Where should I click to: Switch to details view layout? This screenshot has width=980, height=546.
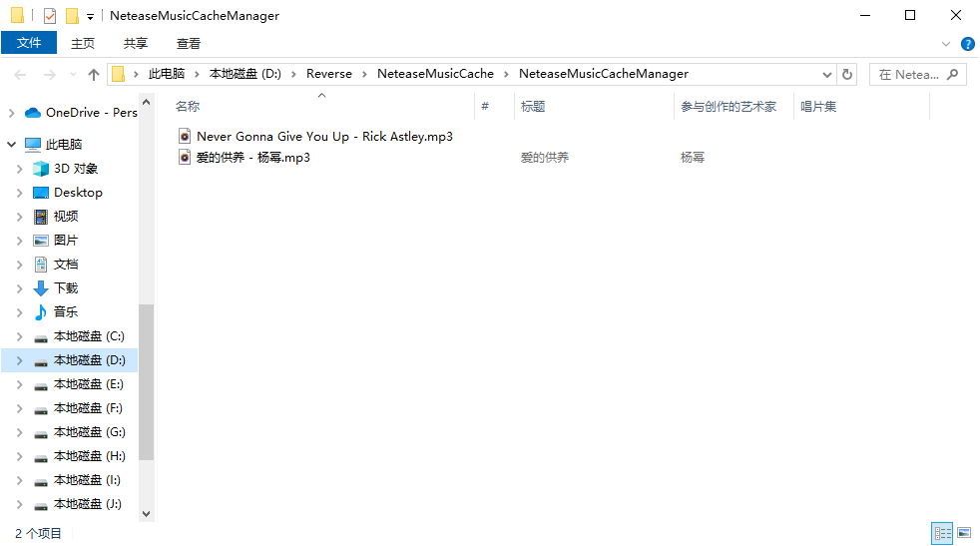pos(942,533)
